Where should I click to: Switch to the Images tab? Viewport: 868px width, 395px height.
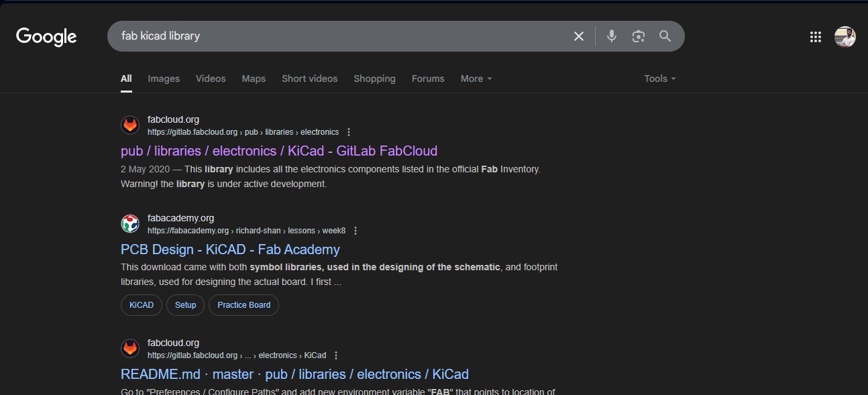click(x=164, y=78)
